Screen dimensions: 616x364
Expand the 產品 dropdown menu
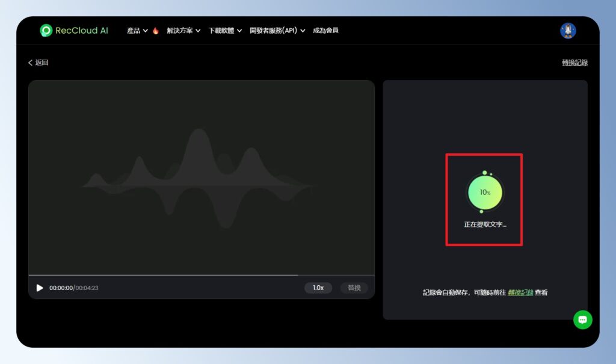(136, 30)
